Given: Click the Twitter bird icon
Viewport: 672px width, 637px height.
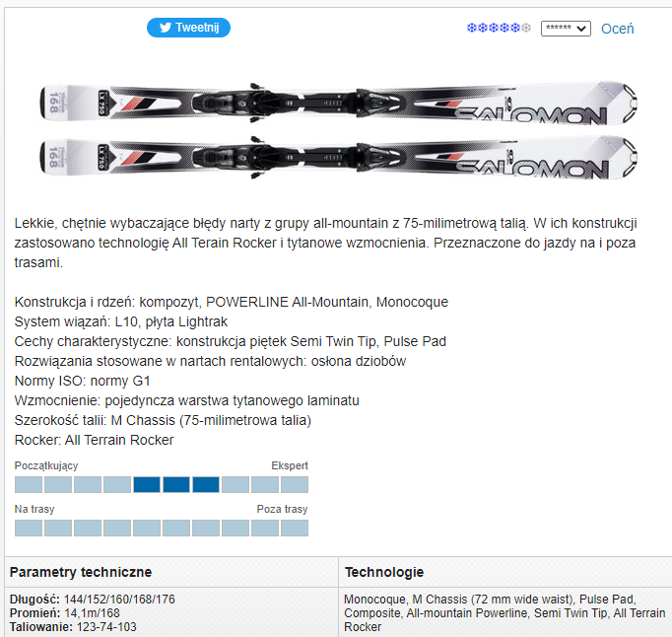Looking at the screenshot, I should click(x=166, y=28).
